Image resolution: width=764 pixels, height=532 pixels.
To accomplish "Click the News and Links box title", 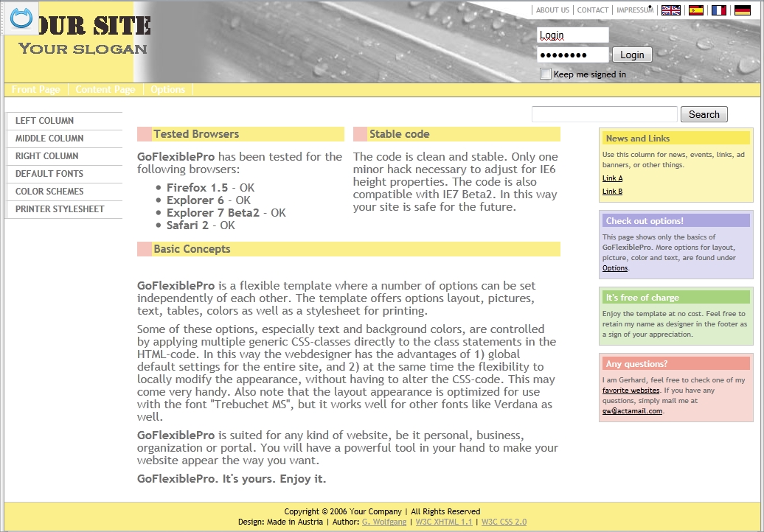I will coord(638,139).
